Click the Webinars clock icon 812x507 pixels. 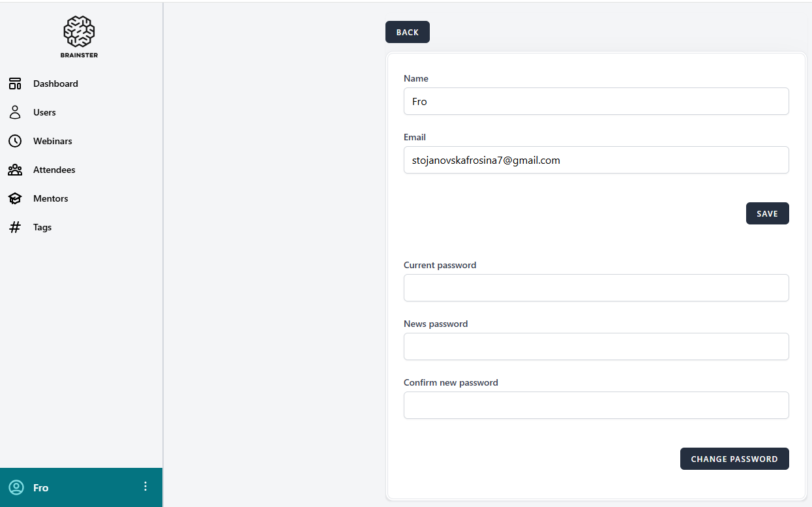tap(15, 141)
